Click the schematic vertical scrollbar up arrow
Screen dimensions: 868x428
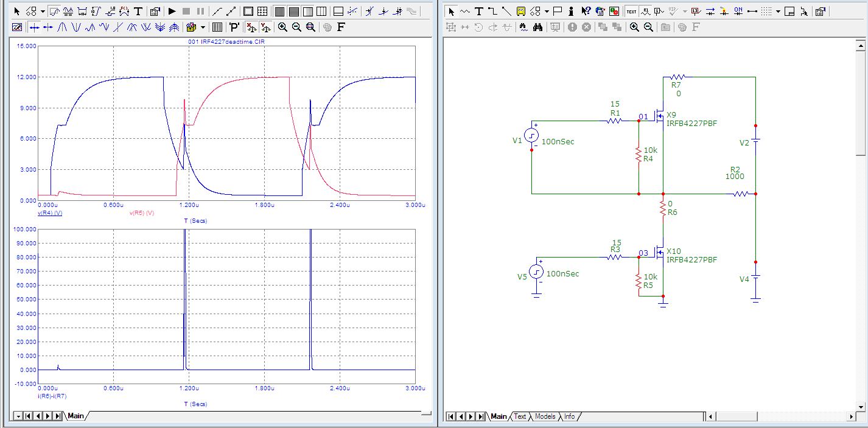pyautogui.click(x=861, y=46)
